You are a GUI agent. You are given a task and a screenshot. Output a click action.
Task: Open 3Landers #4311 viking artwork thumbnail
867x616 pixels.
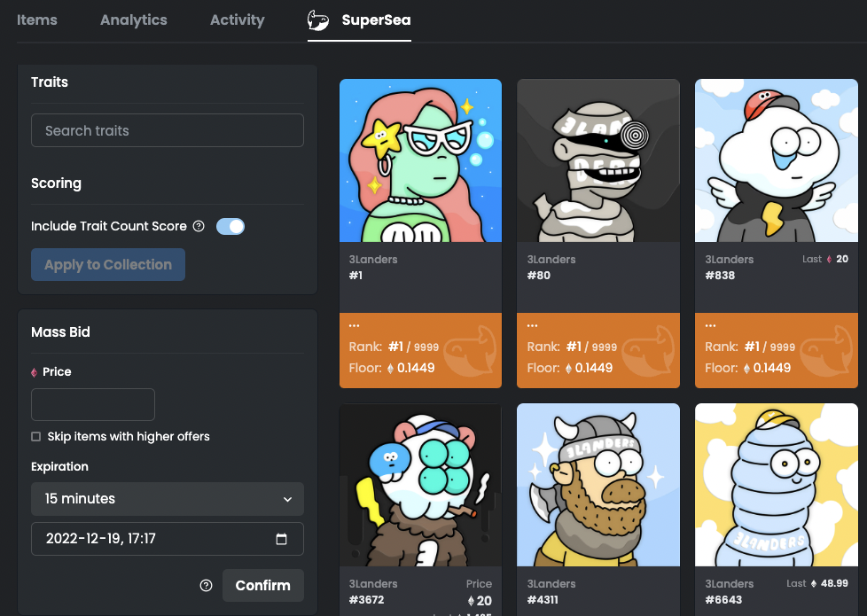click(x=598, y=485)
